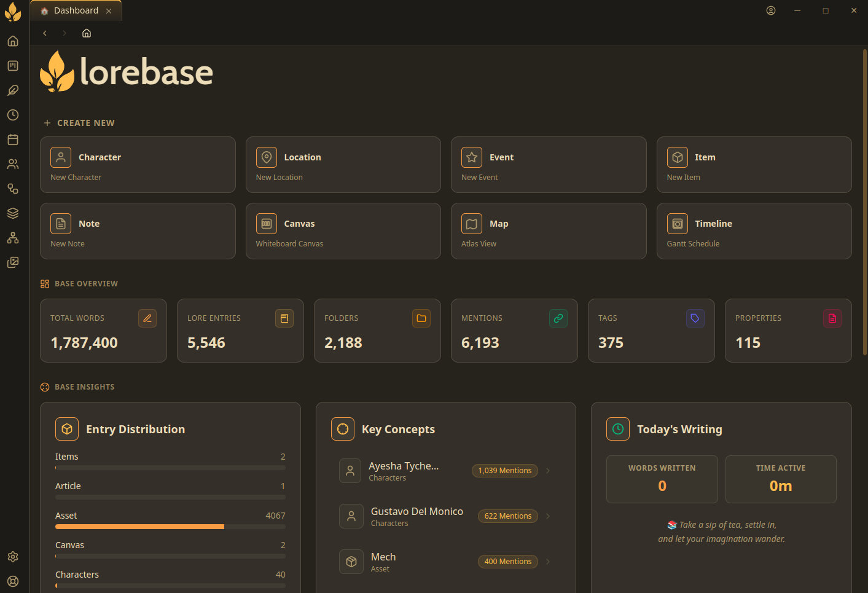Image resolution: width=868 pixels, height=593 pixels.
Task: Open the relations graph sidebar icon
Action: tap(13, 189)
